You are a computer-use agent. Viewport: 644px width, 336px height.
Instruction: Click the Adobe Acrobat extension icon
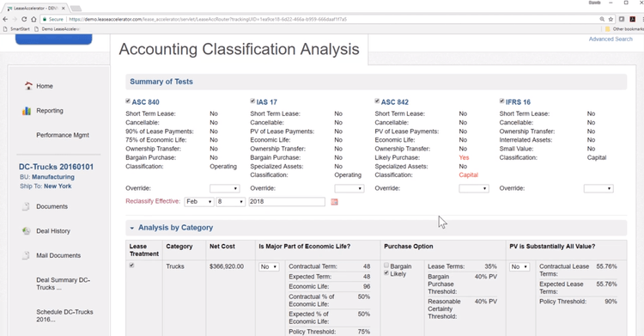pyautogui.click(x=633, y=19)
